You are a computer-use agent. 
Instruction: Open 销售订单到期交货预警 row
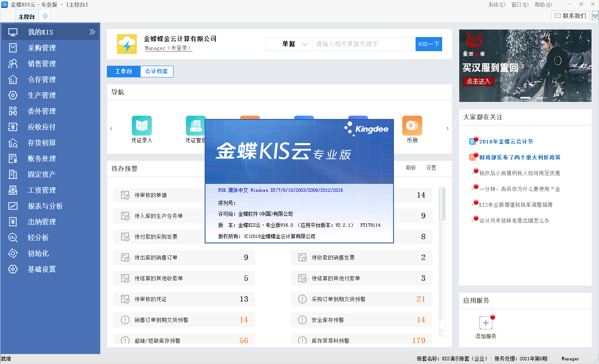184,320
